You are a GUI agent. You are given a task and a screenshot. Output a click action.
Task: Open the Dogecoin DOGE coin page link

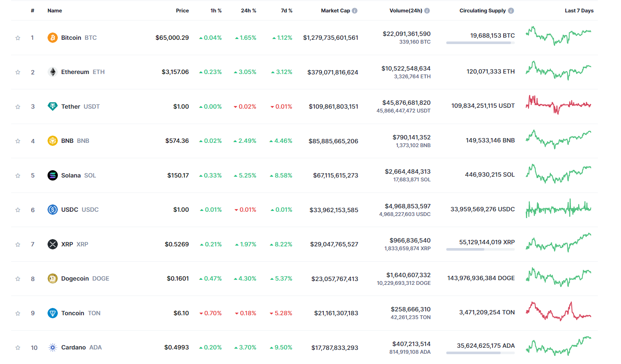[x=85, y=278]
